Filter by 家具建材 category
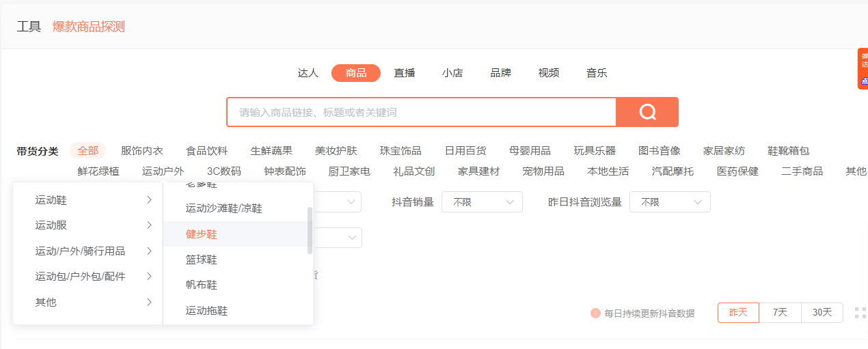The image size is (868, 349). click(x=479, y=171)
